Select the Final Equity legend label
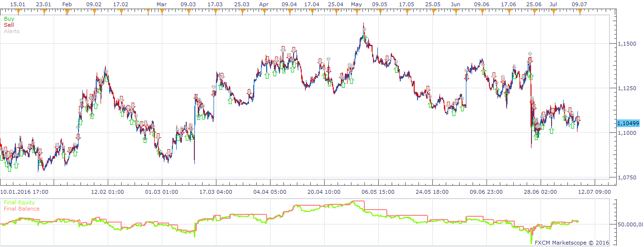This screenshot has width=644, height=247. tap(19, 202)
